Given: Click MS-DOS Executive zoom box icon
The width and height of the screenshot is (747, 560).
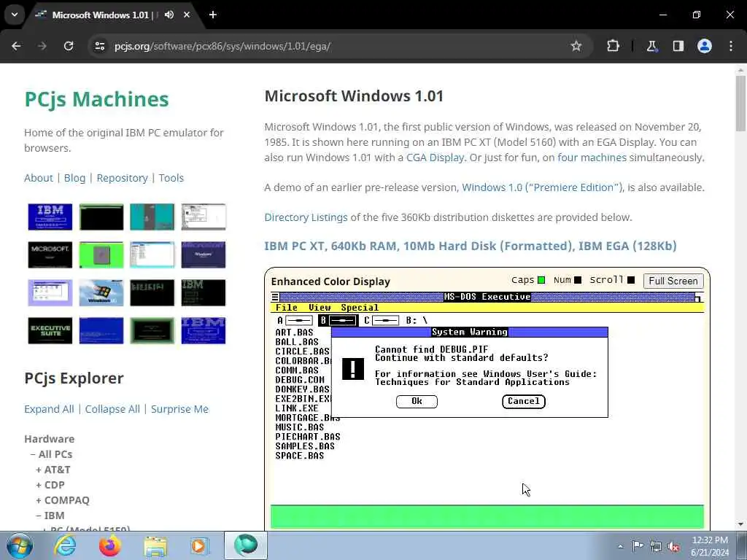Looking at the screenshot, I should tap(698, 297).
